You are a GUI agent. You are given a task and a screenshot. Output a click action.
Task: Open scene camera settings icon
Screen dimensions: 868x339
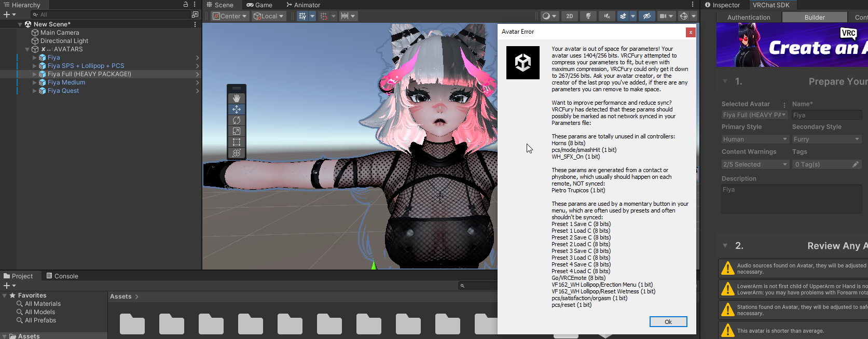click(666, 16)
